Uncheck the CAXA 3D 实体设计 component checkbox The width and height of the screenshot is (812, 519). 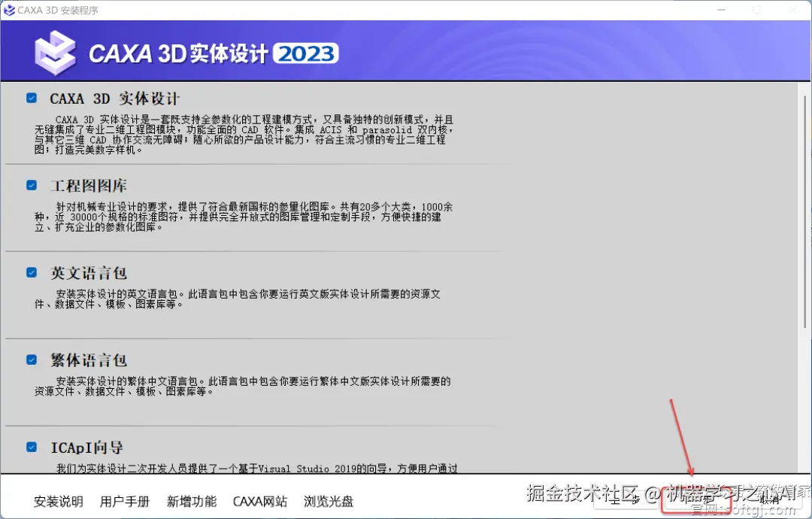click(x=32, y=98)
